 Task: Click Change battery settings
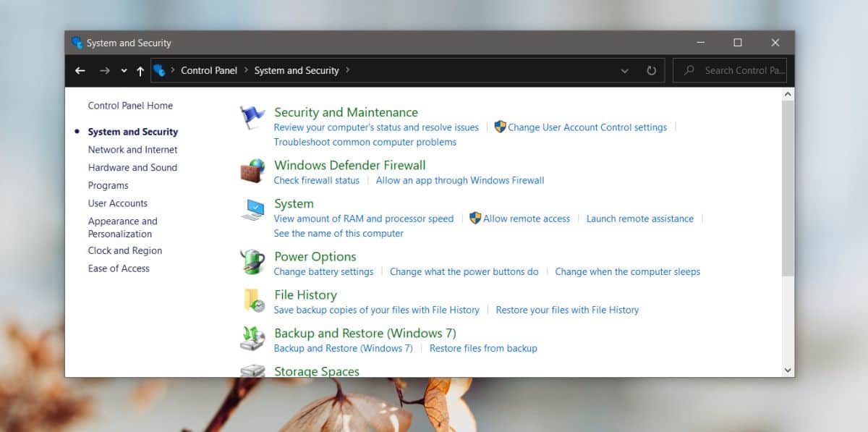[323, 272]
